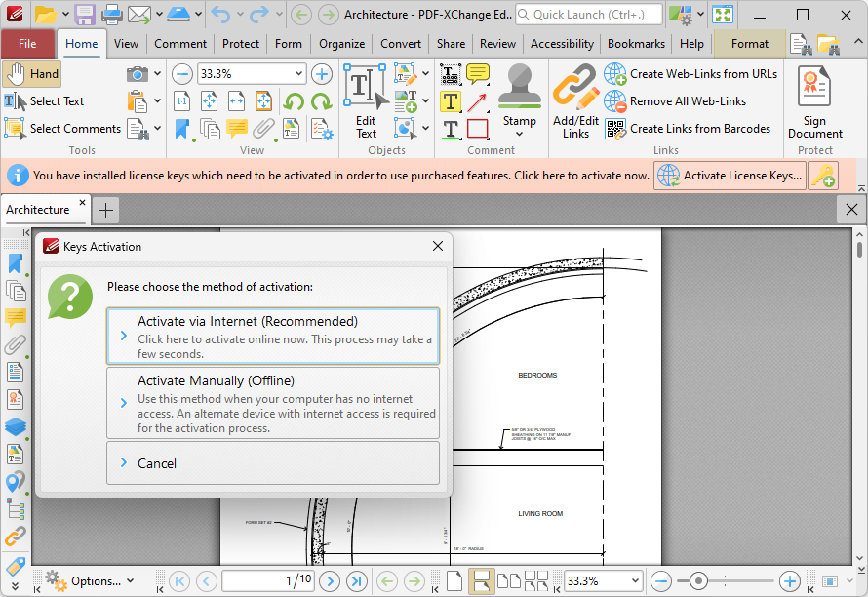868x597 pixels.
Task: Open the Organize ribbon tab
Action: (341, 44)
